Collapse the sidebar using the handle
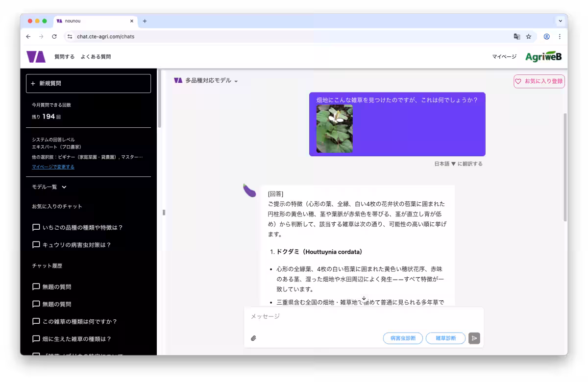588x382 pixels. click(164, 212)
